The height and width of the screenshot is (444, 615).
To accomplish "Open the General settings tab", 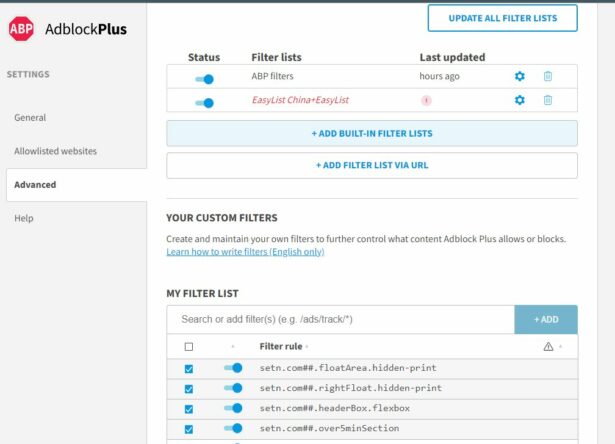I will tap(30, 118).
